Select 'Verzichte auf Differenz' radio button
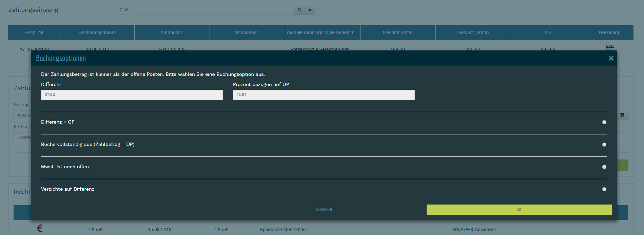 pos(604,189)
